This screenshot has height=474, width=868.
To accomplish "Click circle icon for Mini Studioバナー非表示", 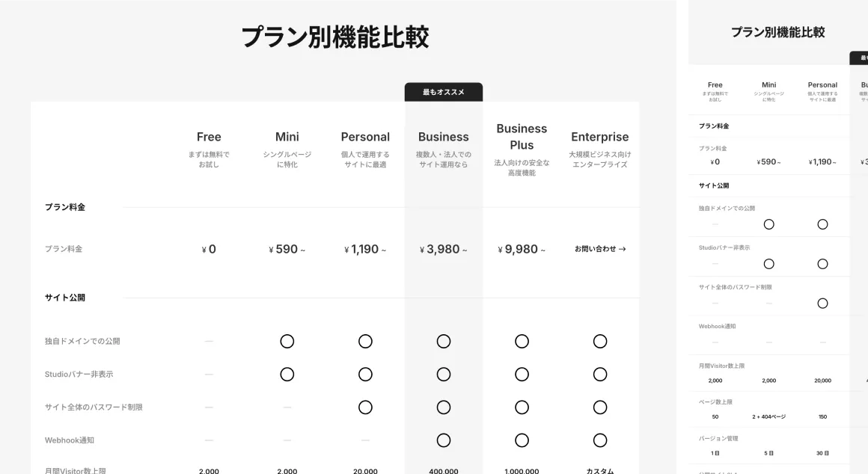I will coord(287,374).
